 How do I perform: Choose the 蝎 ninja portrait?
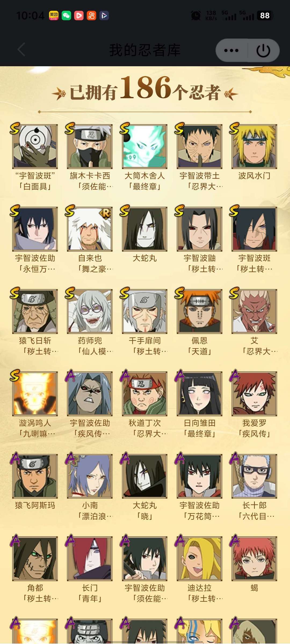(254, 558)
